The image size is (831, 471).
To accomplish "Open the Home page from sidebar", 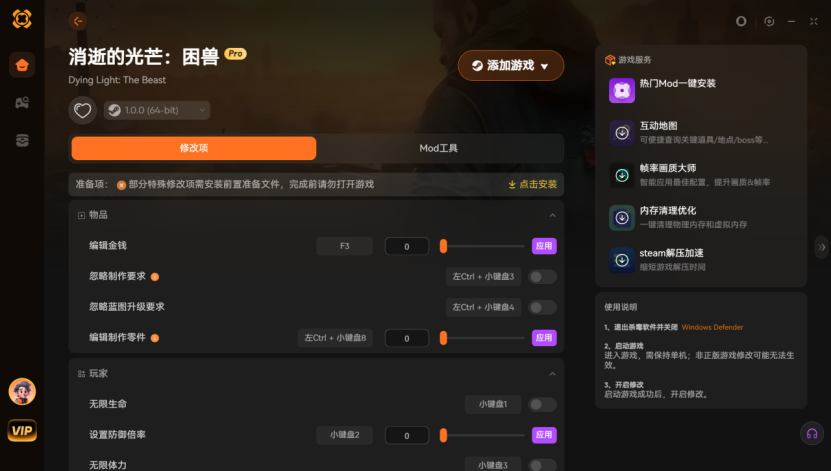I will click(x=22, y=65).
